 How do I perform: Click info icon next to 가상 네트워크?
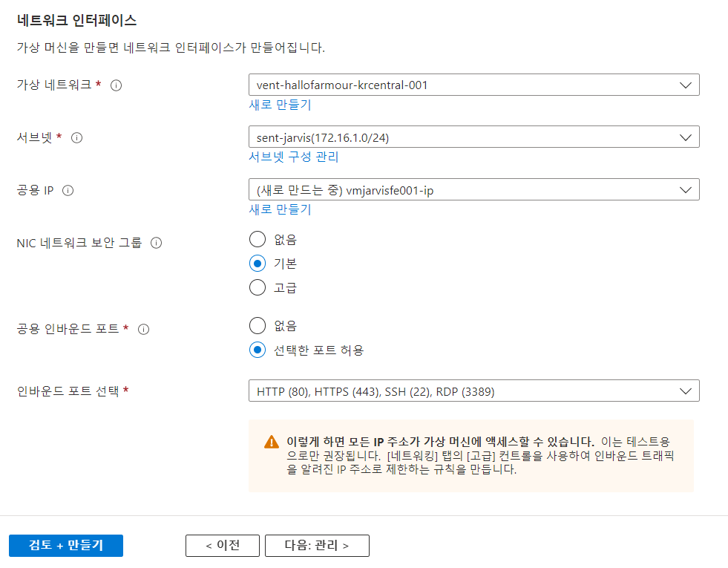(x=116, y=85)
